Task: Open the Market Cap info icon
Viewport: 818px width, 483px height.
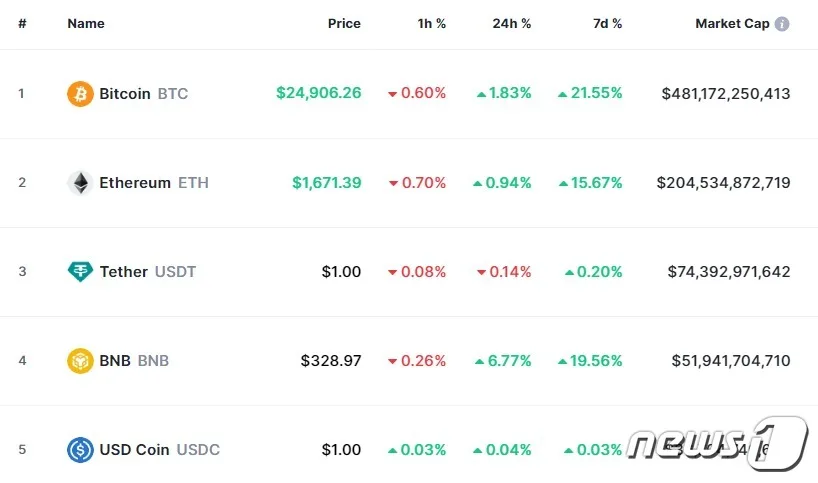Action: (x=782, y=24)
